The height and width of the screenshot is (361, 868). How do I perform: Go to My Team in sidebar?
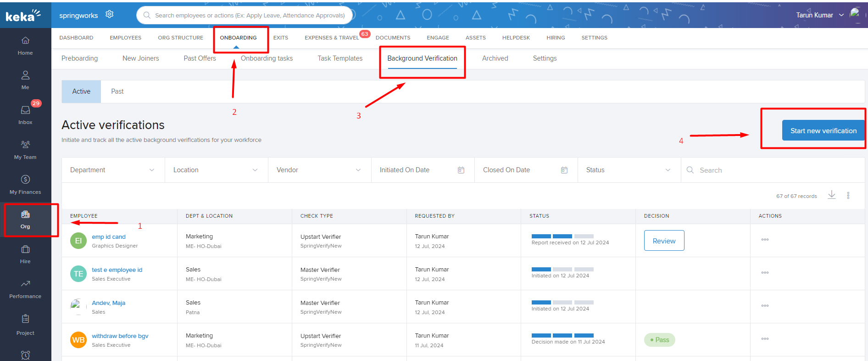click(x=25, y=149)
